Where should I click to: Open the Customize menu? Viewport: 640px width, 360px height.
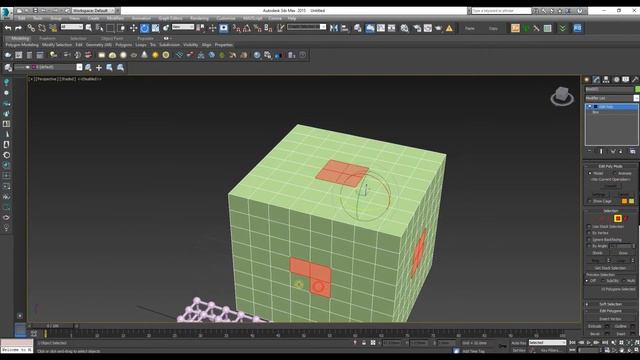tap(226, 18)
